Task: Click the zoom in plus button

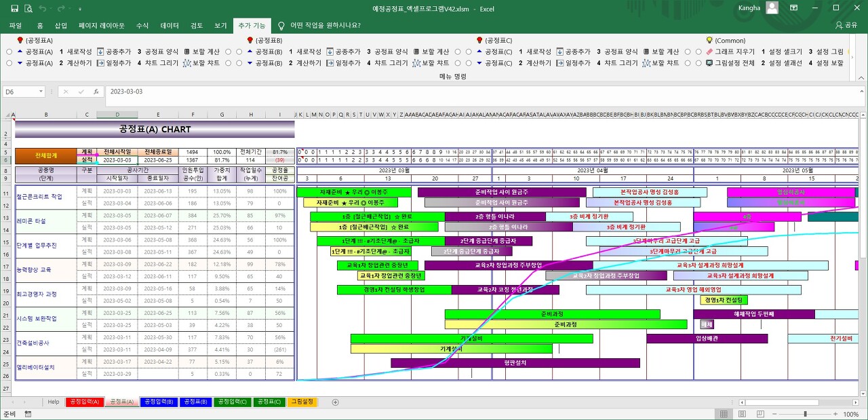Action: coord(835,414)
